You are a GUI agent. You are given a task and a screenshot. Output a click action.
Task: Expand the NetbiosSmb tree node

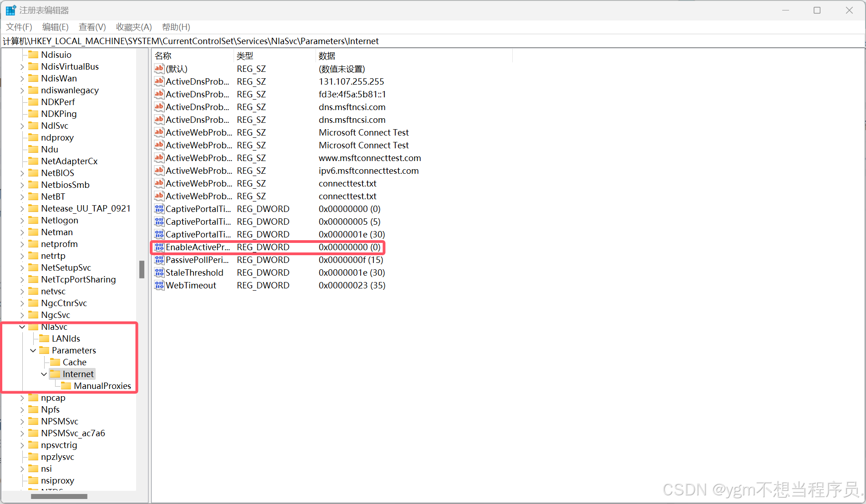click(x=22, y=185)
